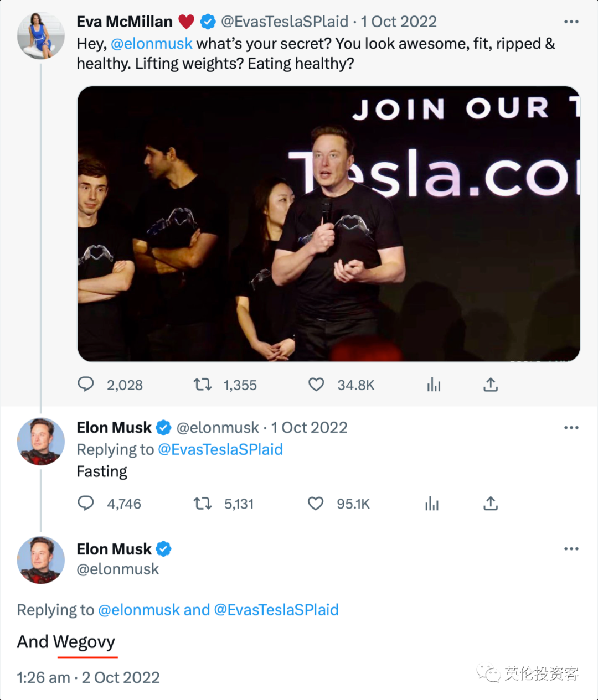This screenshot has height=700, width=598.
Task: Retweet Eva McMillan's tweet with 1,355 retweets
Action: [x=203, y=384]
